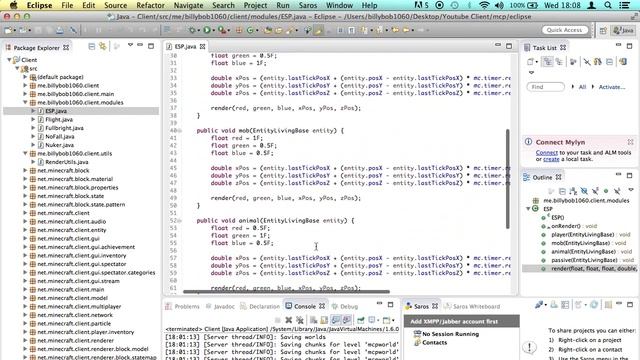Click Clear Console icon
This screenshot has width=640, height=360.
click(313, 320)
